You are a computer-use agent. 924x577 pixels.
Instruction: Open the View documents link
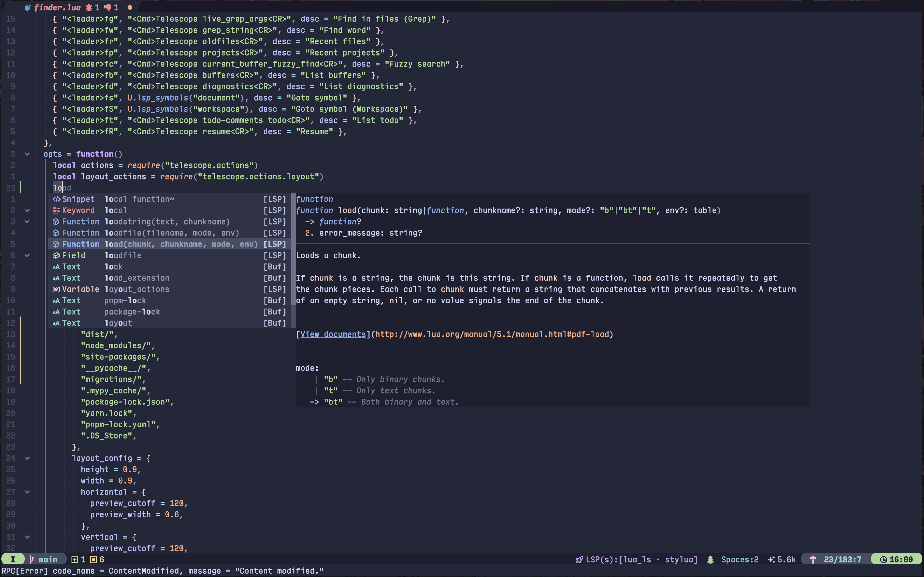coord(332,334)
